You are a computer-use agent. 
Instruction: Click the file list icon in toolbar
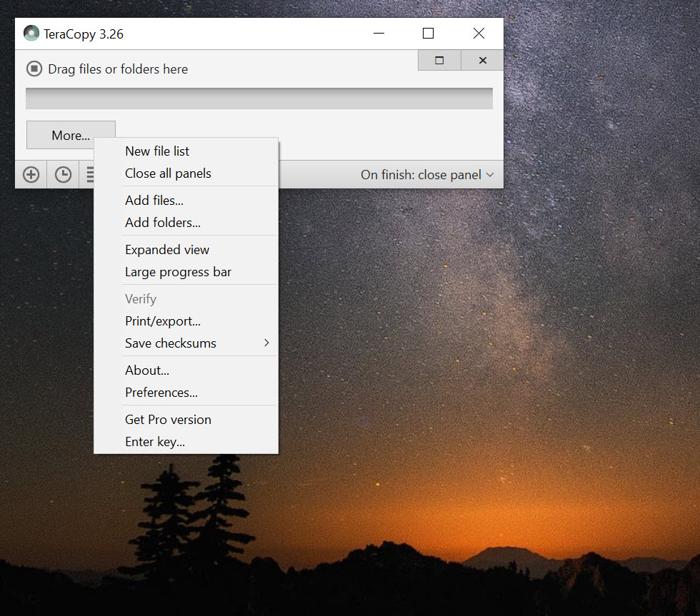click(89, 174)
